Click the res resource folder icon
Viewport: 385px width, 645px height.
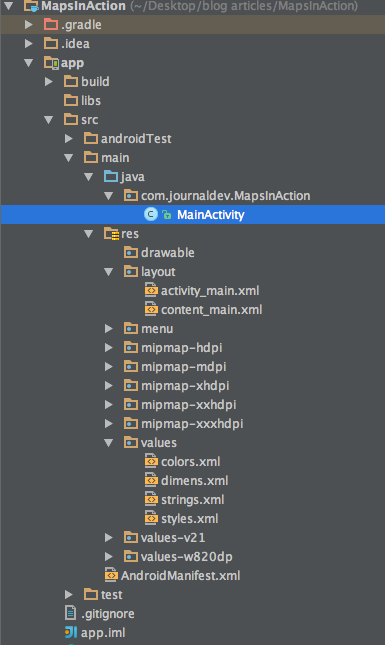tap(111, 234)
